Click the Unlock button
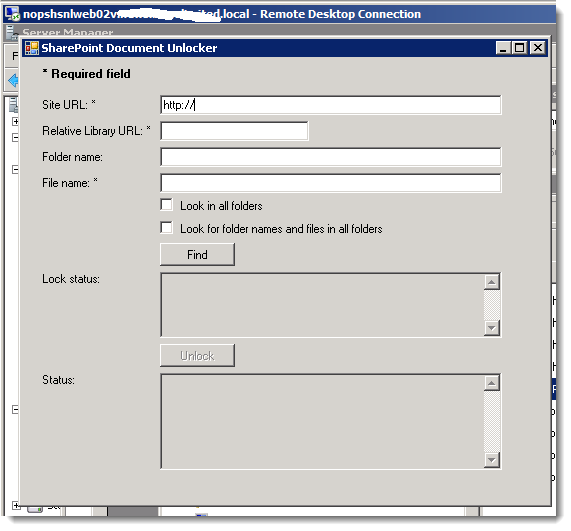 point(197,355)
